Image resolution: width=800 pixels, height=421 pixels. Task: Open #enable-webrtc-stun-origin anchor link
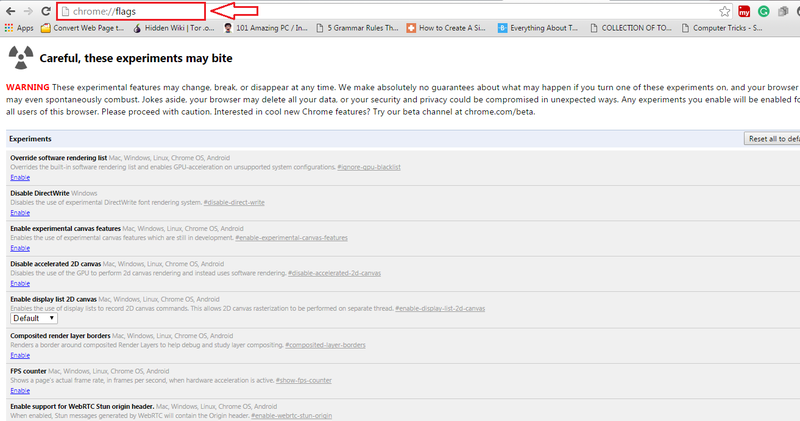click(291, 415)
